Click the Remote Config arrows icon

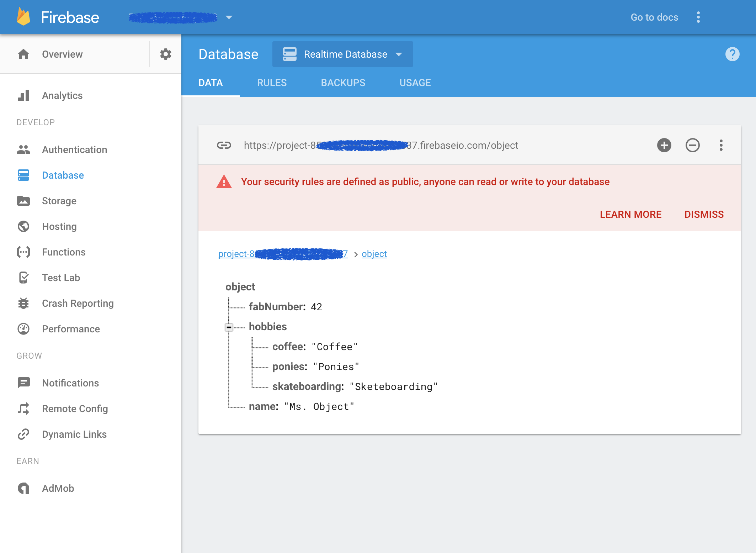click(23, 409)
